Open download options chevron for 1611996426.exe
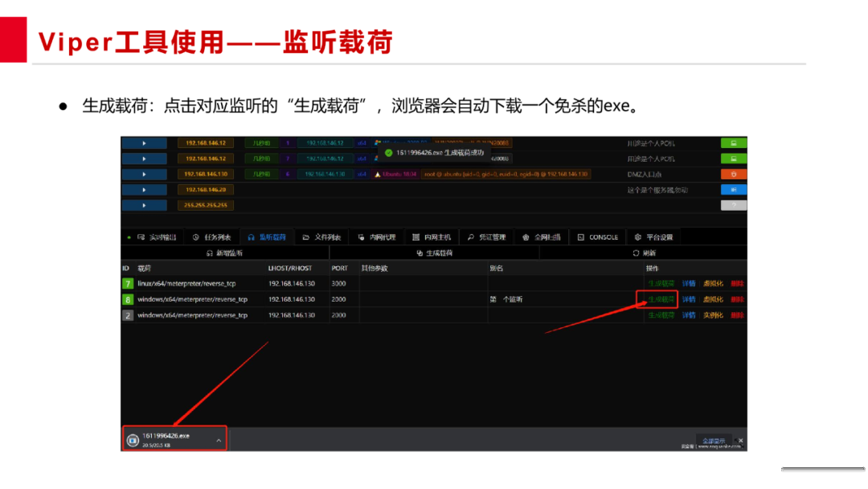The image size is (868, 489). point(219,440)
